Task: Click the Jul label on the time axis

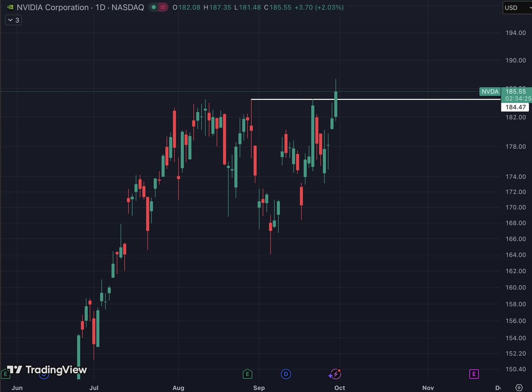Action: (x=94, y=388)
